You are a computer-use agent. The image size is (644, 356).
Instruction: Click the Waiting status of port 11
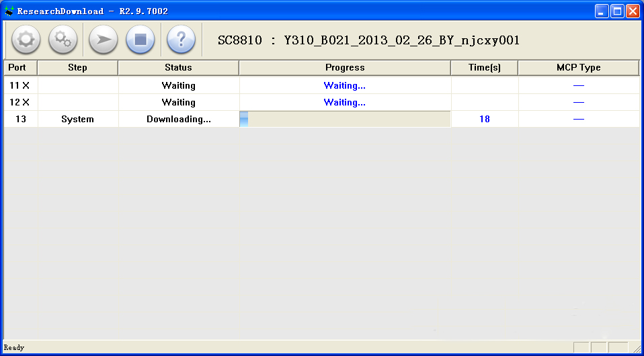click(179, 85)
